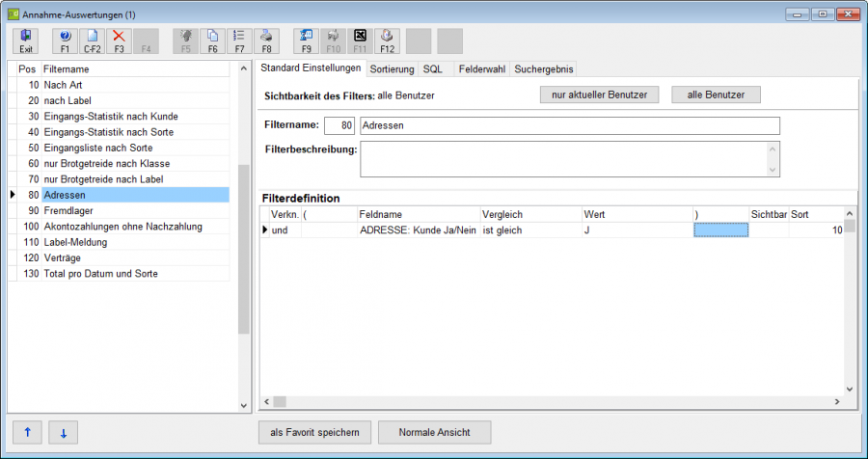Click the F9 toolbar icon
The width and height of the screenshot is (868, 459).
click(x=306, y=41)
